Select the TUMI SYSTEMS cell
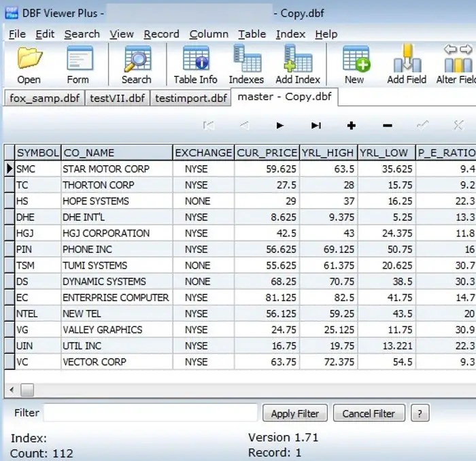Viewport: 476px width, 461px height. coord(117,265)
